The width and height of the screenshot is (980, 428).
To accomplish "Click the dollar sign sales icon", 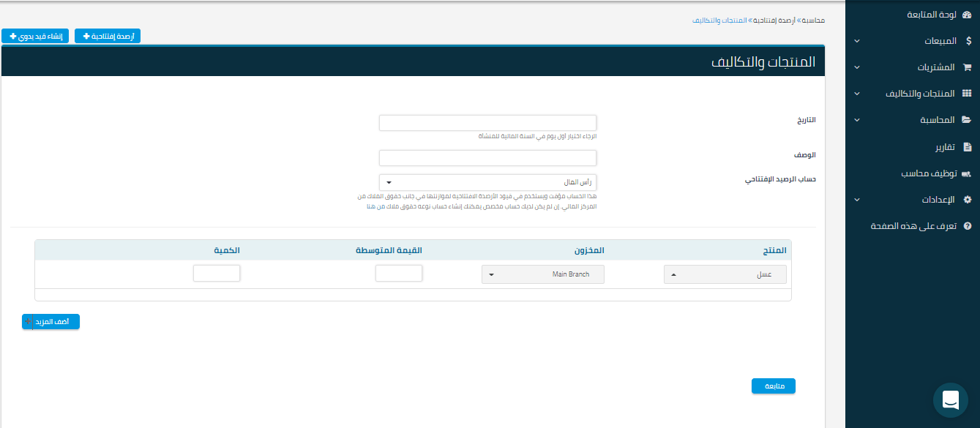I will coord(968,41).
